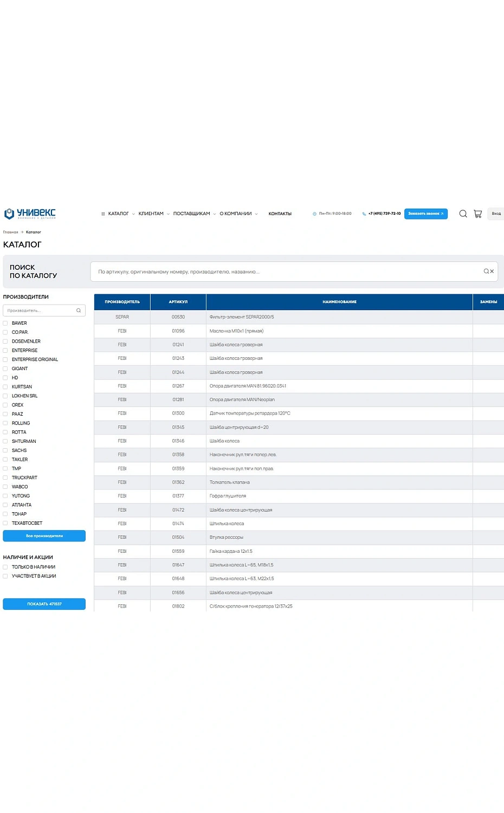The image size is (504, 813).
Task: Click Толкатель клапана row
Action: pos(230,482)
